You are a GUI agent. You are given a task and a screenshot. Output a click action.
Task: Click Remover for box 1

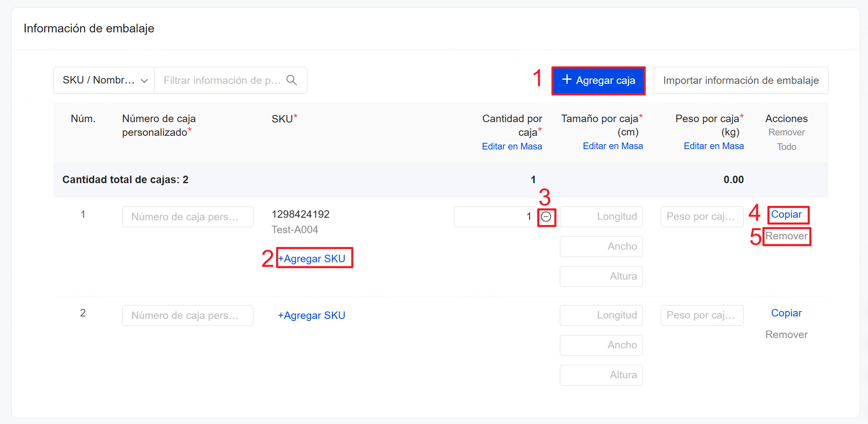787,236
